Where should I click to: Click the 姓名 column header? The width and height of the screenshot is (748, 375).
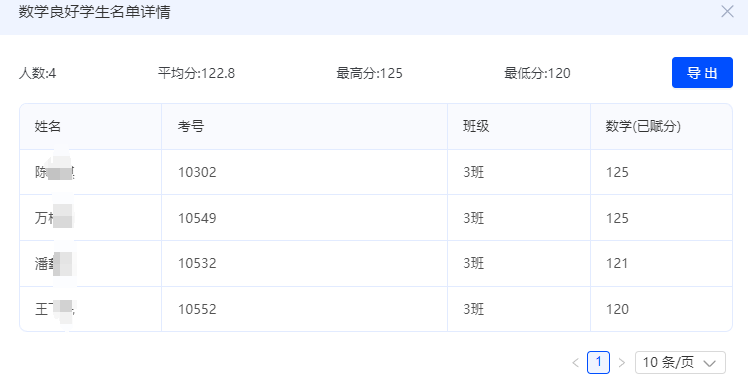click(48, 126)
